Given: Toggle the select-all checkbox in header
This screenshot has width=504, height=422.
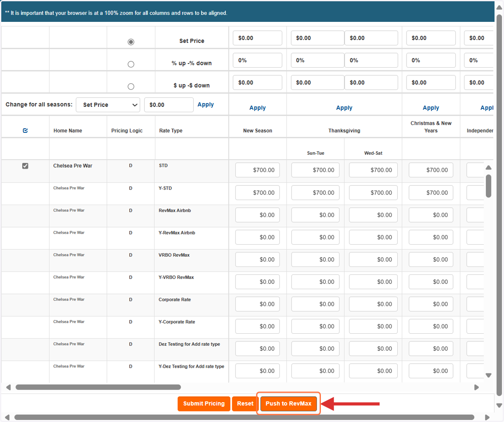Looking at the screenshot, I should point(25,131).
